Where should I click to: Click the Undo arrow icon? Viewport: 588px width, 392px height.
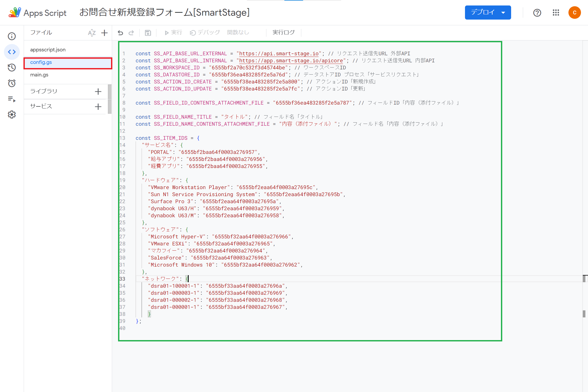120,33
